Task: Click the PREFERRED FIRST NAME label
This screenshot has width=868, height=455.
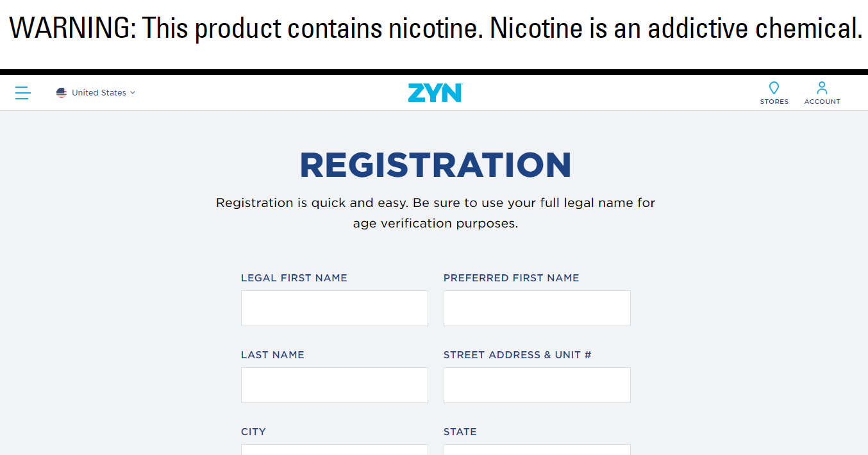Action: point(511,278)
